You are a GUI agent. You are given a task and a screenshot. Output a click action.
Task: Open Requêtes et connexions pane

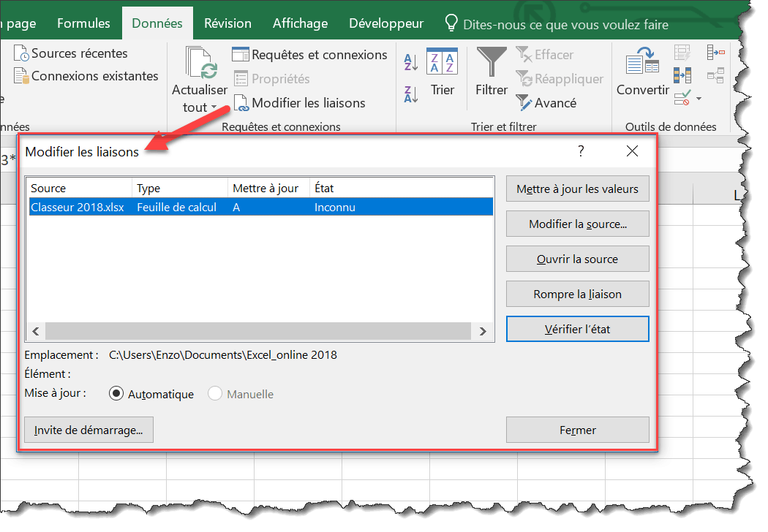(x=309, y=55)
